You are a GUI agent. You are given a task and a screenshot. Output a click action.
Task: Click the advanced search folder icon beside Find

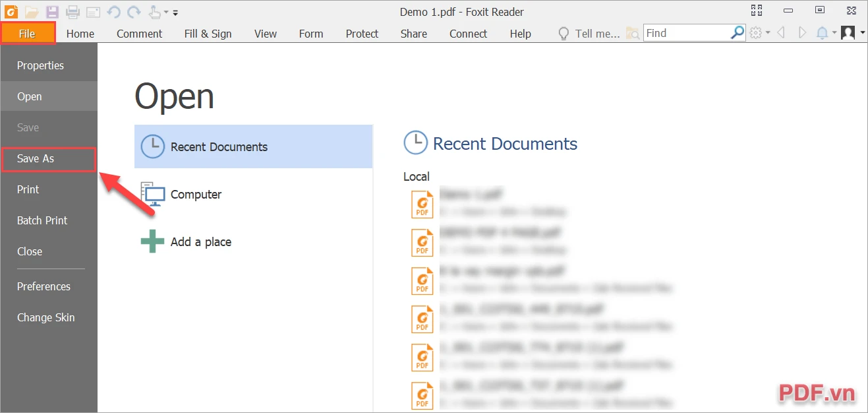click(x=633, y=33)
